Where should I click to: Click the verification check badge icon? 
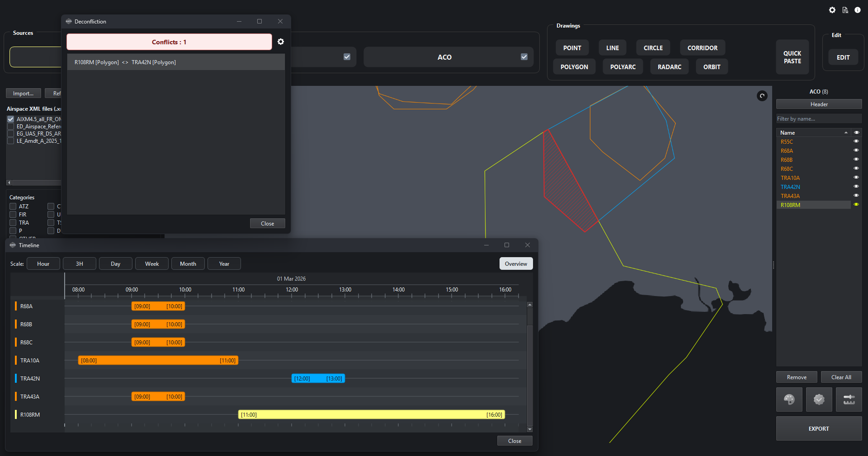tap(819, 400)
